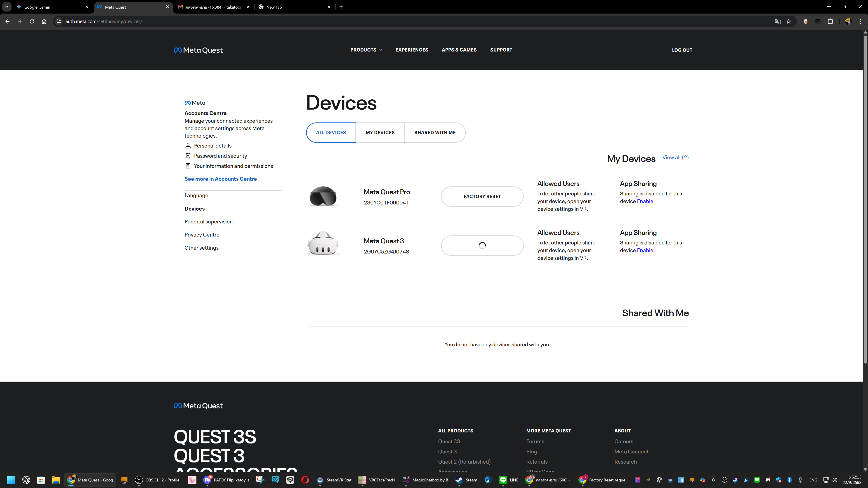This screenshot has width=868, height=488.
Task: Click FACTORY RESET for Meta Quest Pro
Action: pos(482,196)
